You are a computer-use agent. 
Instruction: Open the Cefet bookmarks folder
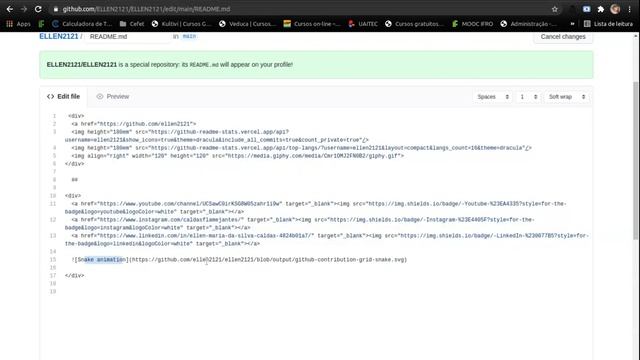click(132, 24)
